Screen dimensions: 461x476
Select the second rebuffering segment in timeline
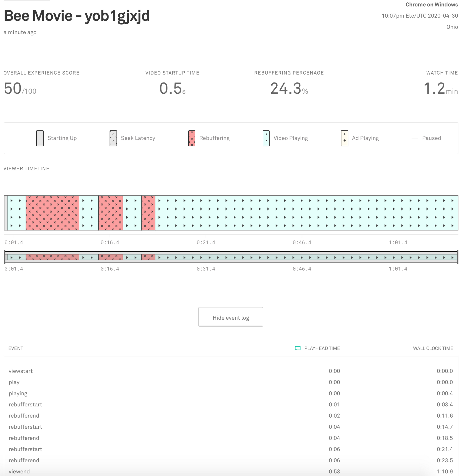110,213
